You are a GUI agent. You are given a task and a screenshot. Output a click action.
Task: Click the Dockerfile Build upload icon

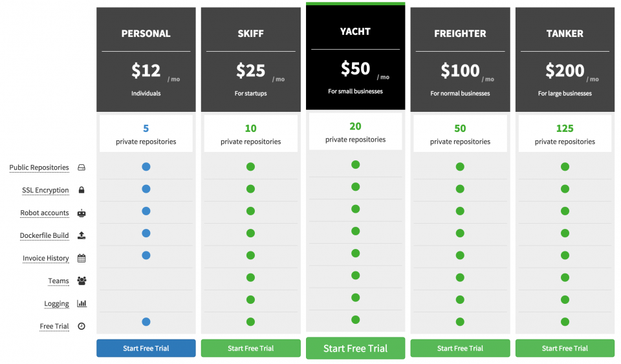point(82,235)
